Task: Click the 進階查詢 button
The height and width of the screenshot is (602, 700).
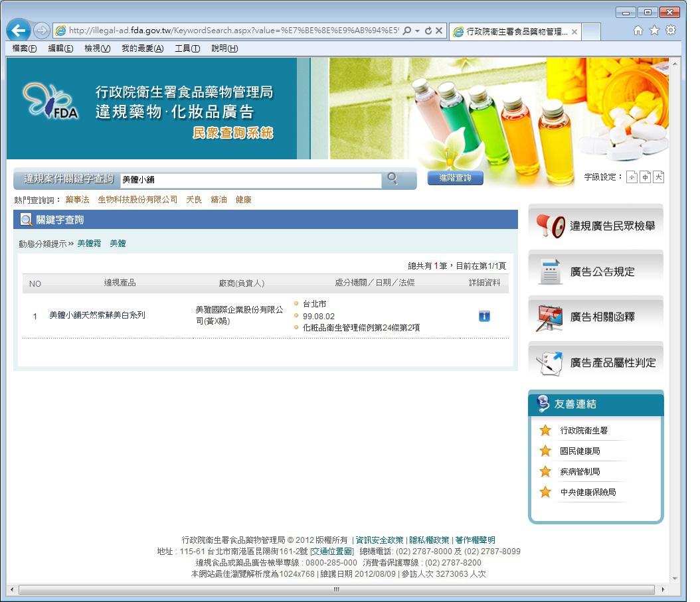Action: (455, 178)
